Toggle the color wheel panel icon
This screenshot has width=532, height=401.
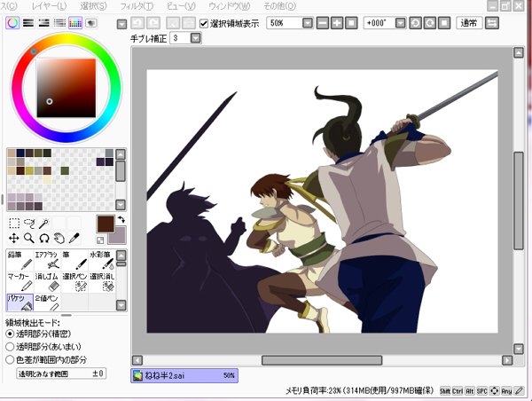tap(12, 23)
